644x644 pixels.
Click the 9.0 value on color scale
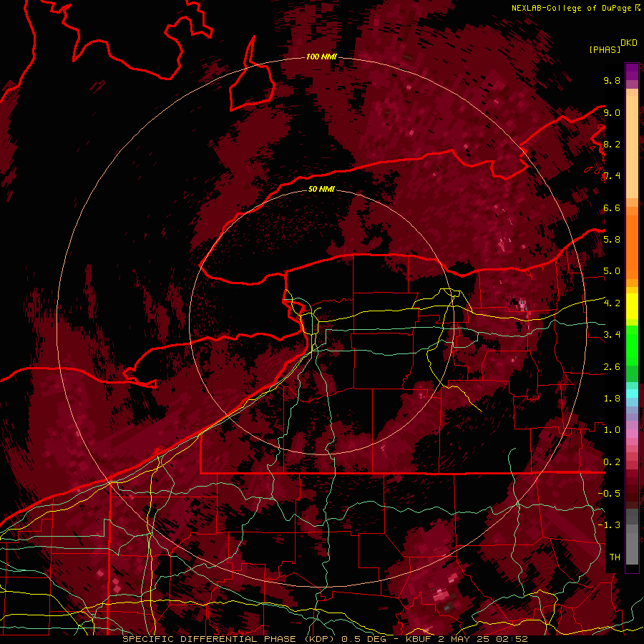pos(612,112)
